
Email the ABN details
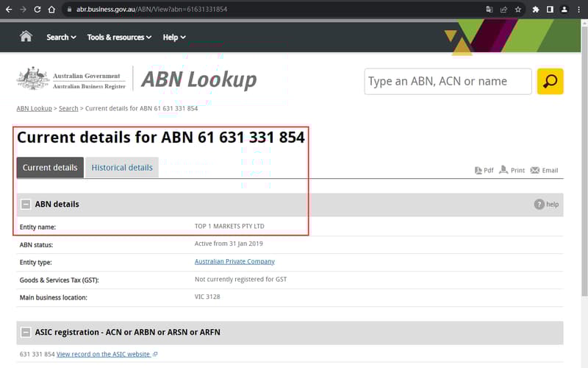[544, 170]
